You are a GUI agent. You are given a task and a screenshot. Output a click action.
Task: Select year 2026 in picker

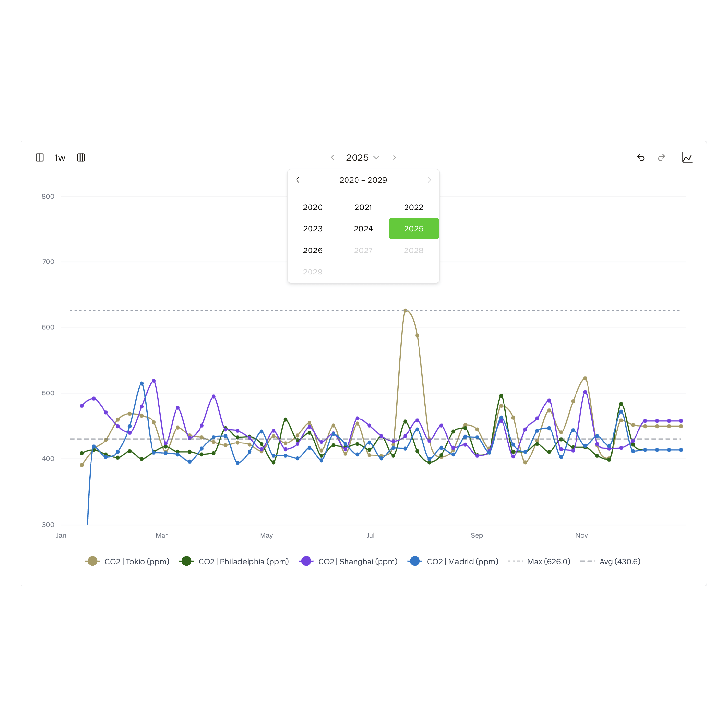coord(313,250)
